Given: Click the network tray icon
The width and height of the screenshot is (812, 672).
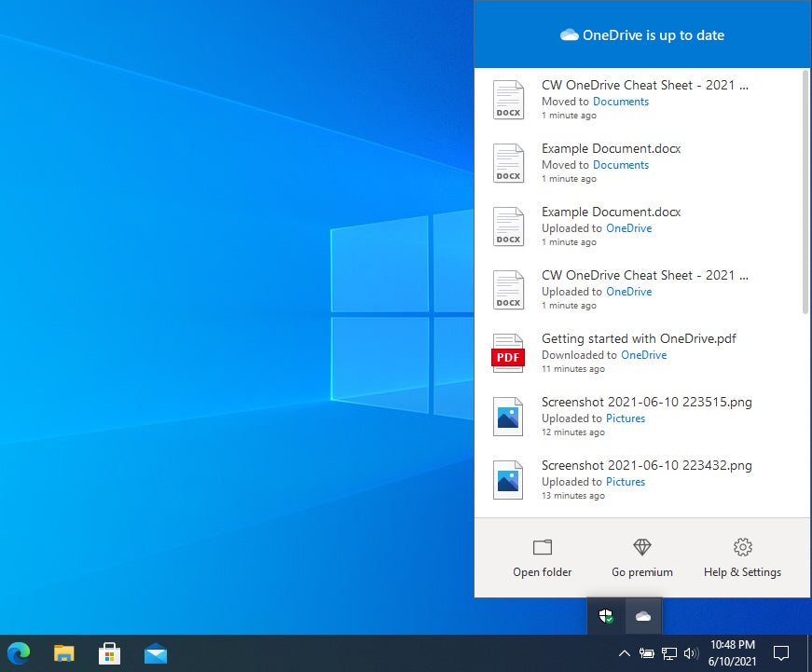Looking at the screenshot, I should (669, 653).
